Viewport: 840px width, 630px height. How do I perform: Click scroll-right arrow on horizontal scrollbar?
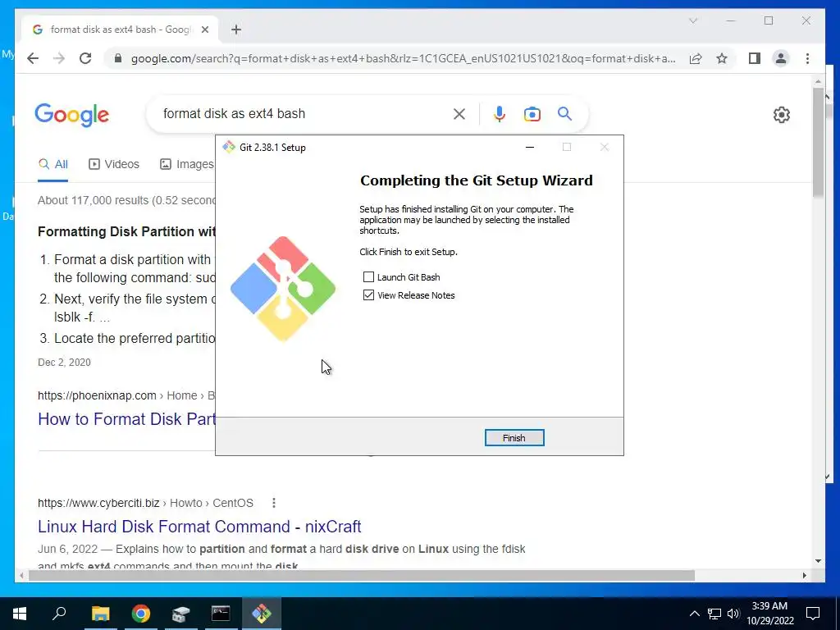pyautogui.click(x=804, y=575)
